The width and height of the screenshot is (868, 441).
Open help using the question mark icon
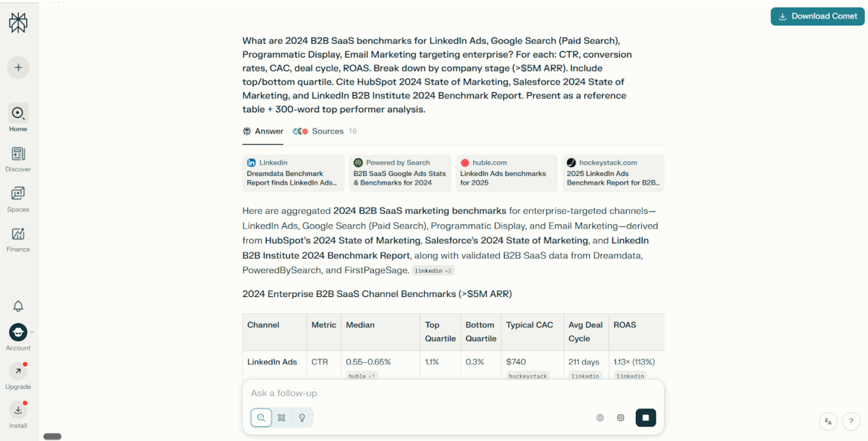[851, 421]
